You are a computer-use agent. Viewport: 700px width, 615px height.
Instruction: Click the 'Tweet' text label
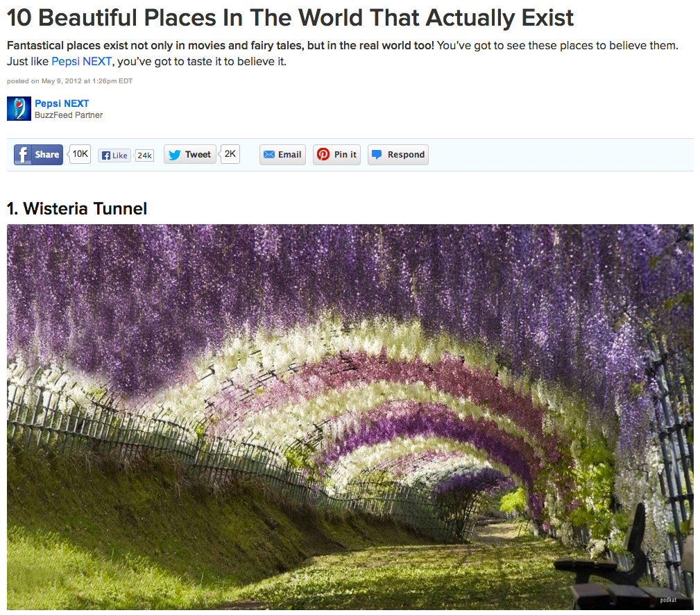198,155
